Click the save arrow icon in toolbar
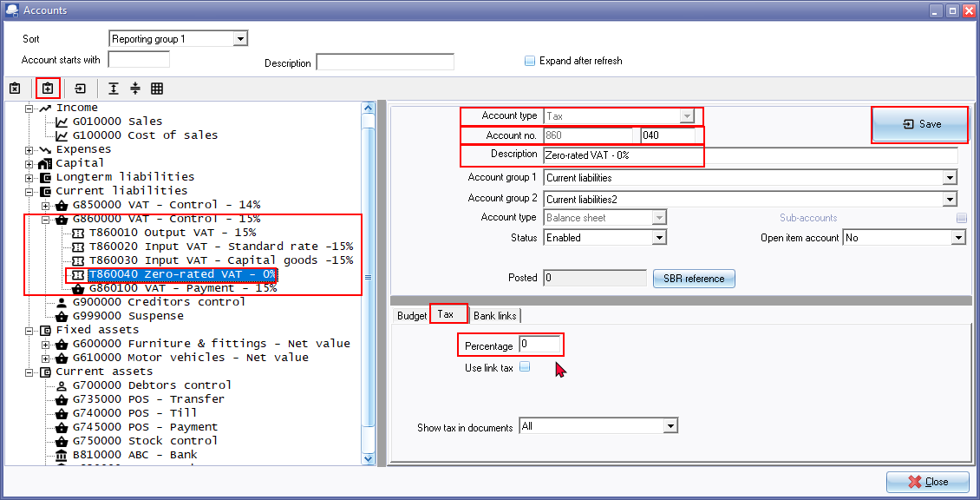Screen dimensions: 980x500 tap(81, 89)
